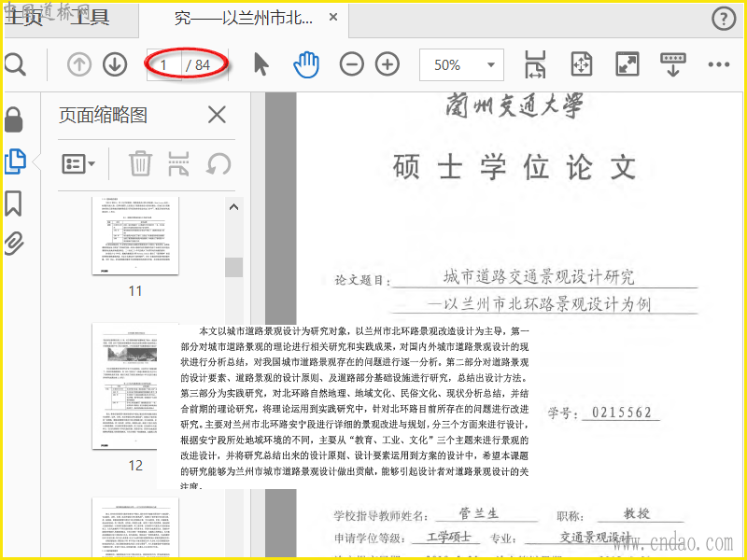
Task: Click the fit page icon
Action: pyautogui.click(x=581, y=64)
